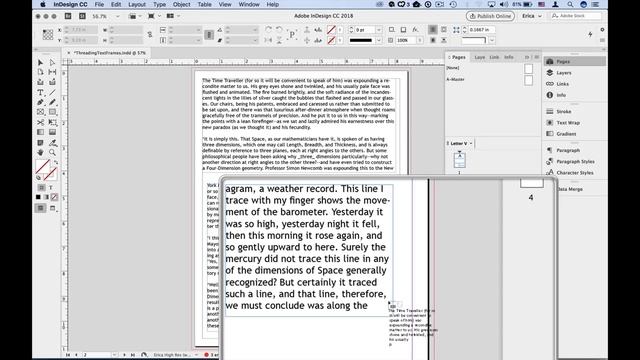This screenshot has height=360, width=640.
Task: Switch to the Info tab in panel
Action: pyautogui.click(x=509, y=57)
